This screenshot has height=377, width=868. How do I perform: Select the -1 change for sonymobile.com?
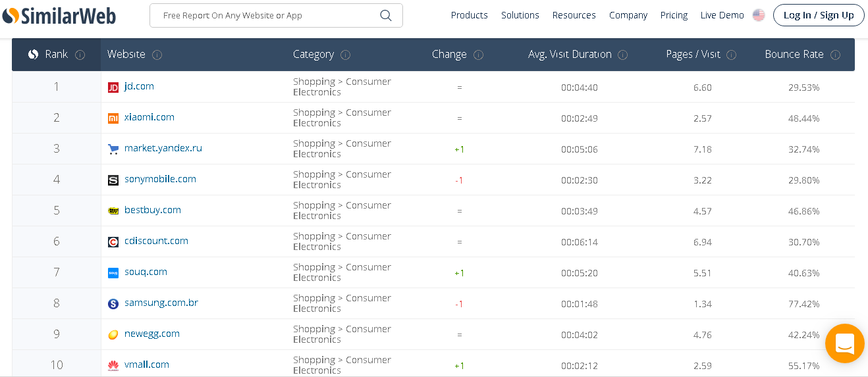point(460,180)
